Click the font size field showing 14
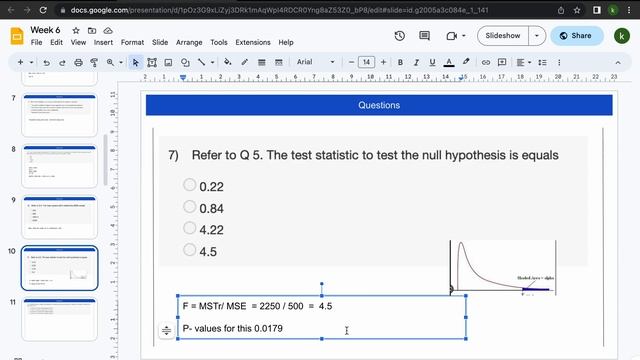Screen dimensions: 640x360 point(367,62)
